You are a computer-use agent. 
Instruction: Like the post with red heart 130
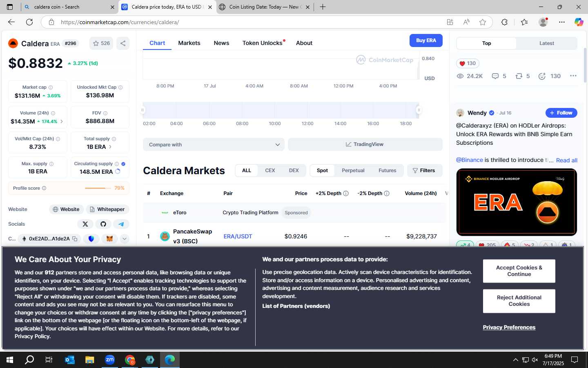468,63
